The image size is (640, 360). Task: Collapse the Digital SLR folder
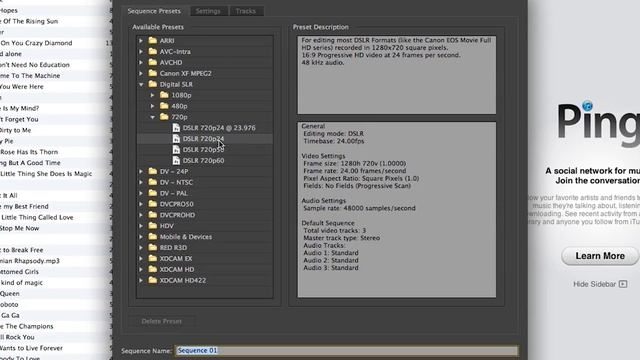coord(141,84)
